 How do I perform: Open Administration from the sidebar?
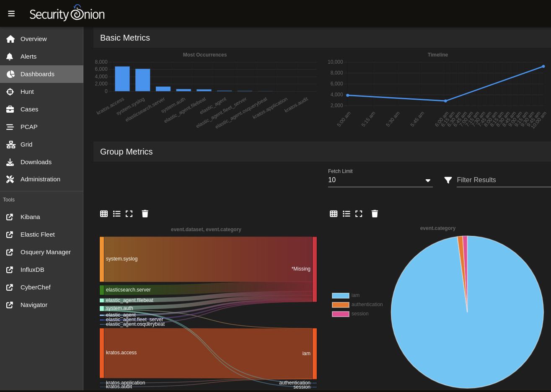pos(40,179)
